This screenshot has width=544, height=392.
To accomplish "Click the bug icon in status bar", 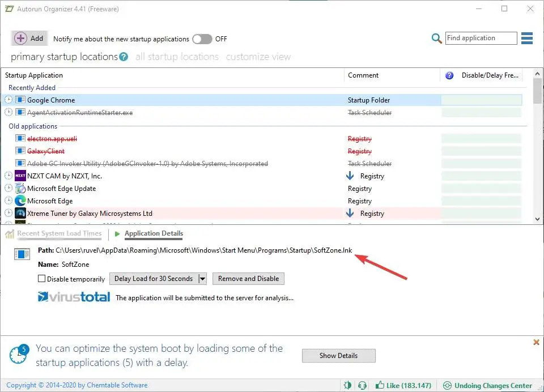I will (x=347, y=385).
